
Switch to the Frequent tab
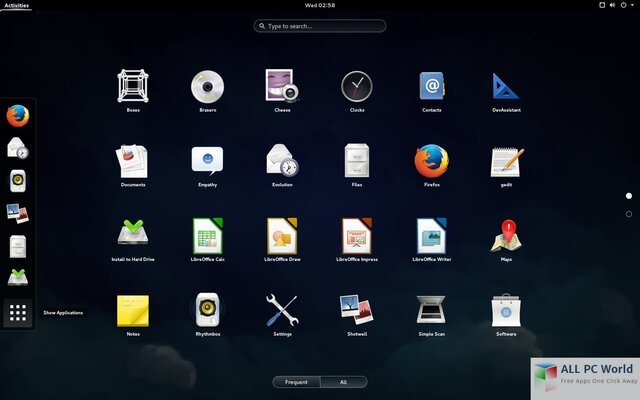(x=296, y=382)
